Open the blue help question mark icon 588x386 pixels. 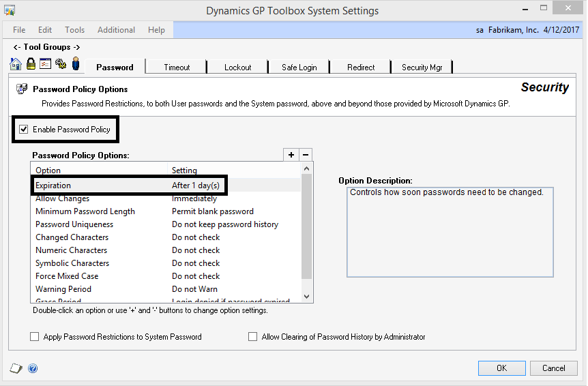33,368
